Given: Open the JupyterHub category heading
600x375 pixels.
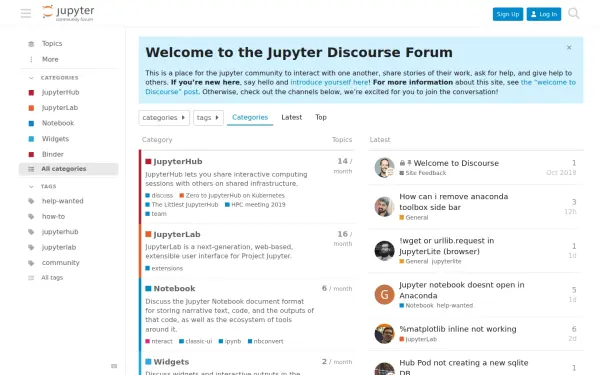Looking at the screenshot, I should pyautogui.click(x=178, y=161).
